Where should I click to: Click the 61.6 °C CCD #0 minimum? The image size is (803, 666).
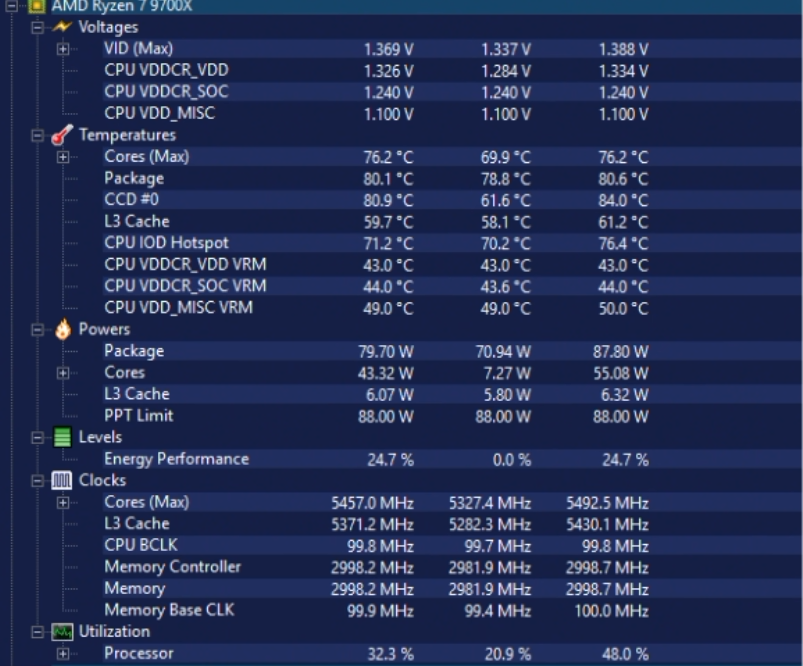(505, 200)
